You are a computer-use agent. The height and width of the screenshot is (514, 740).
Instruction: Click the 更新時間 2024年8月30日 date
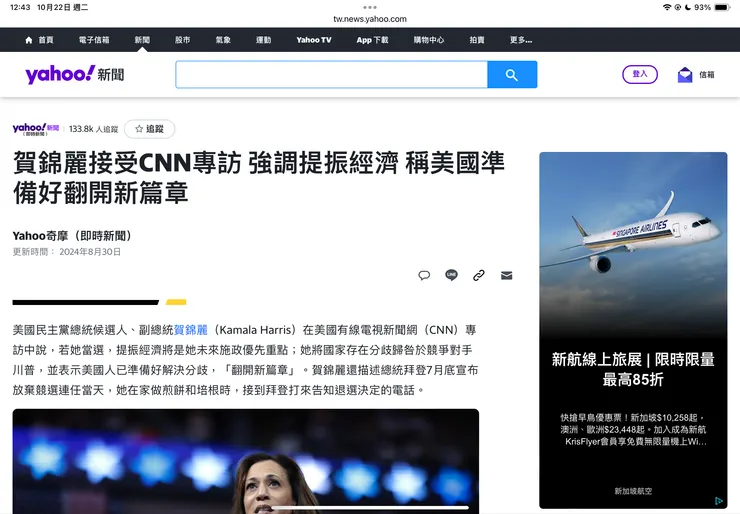coord(67,252)
